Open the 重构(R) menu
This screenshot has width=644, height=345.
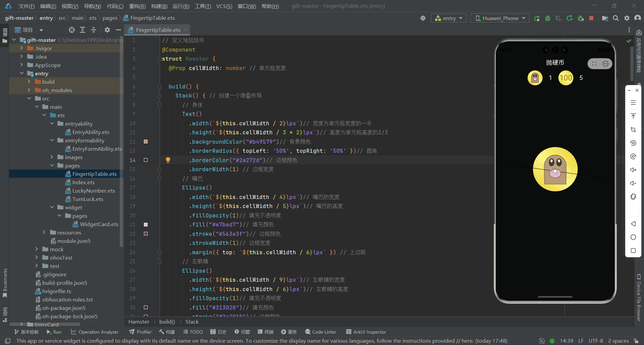(137, 6)
